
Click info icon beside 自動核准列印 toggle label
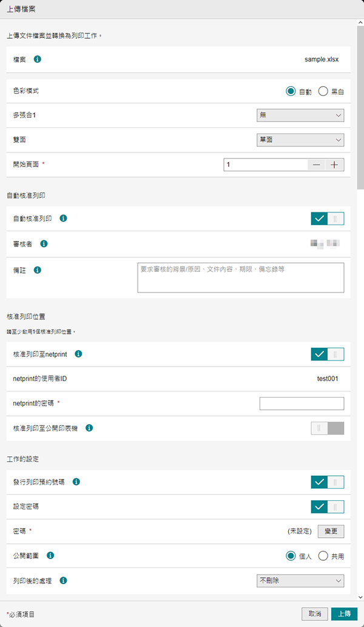click(63, 219)
